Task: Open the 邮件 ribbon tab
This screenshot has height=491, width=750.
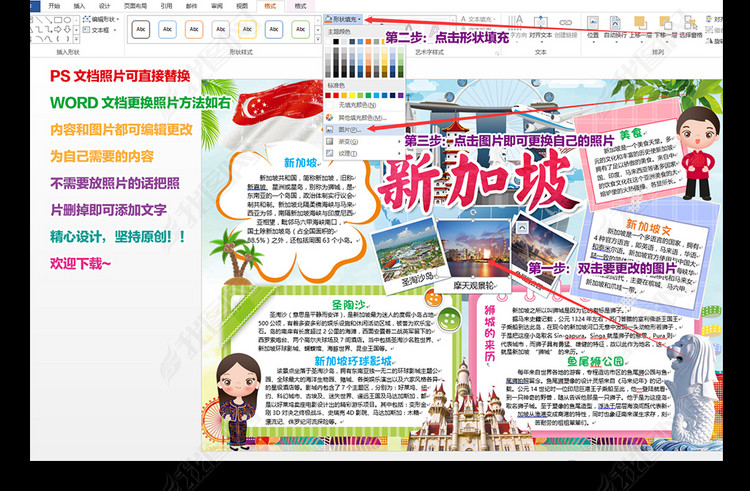Action: pyautogui.click(x=191, y=6)
